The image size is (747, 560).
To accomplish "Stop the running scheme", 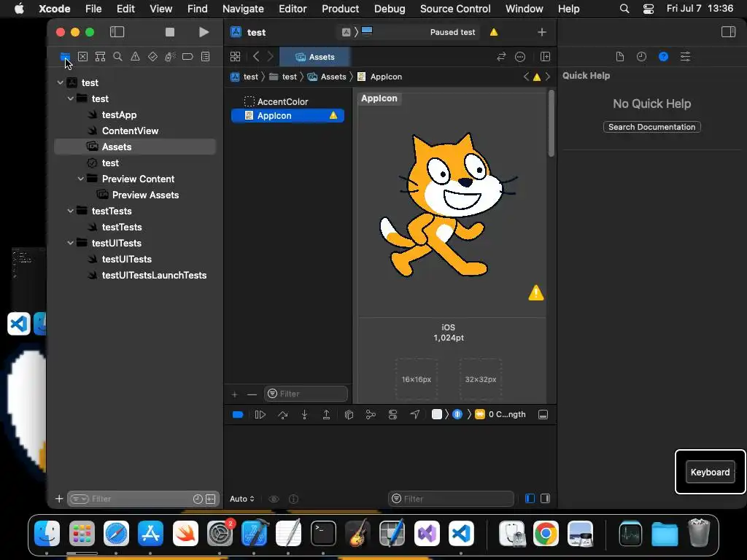I will 169,32.
